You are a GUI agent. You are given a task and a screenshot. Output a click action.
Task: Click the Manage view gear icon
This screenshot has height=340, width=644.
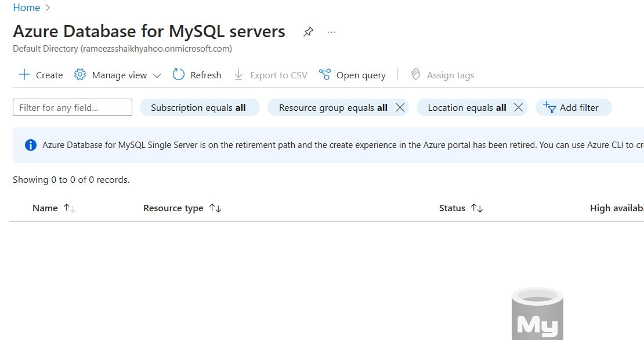click(x=80, y=75)
